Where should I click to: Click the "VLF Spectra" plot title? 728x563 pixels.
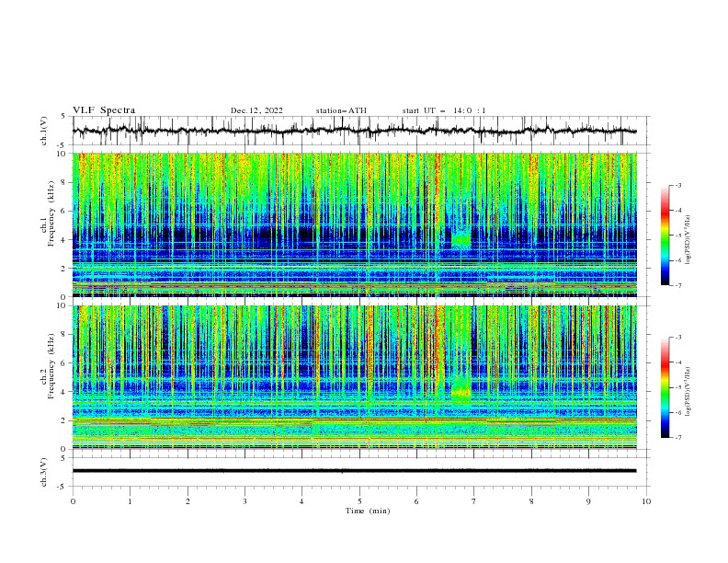pyautogui.click(x=104, y=110)
